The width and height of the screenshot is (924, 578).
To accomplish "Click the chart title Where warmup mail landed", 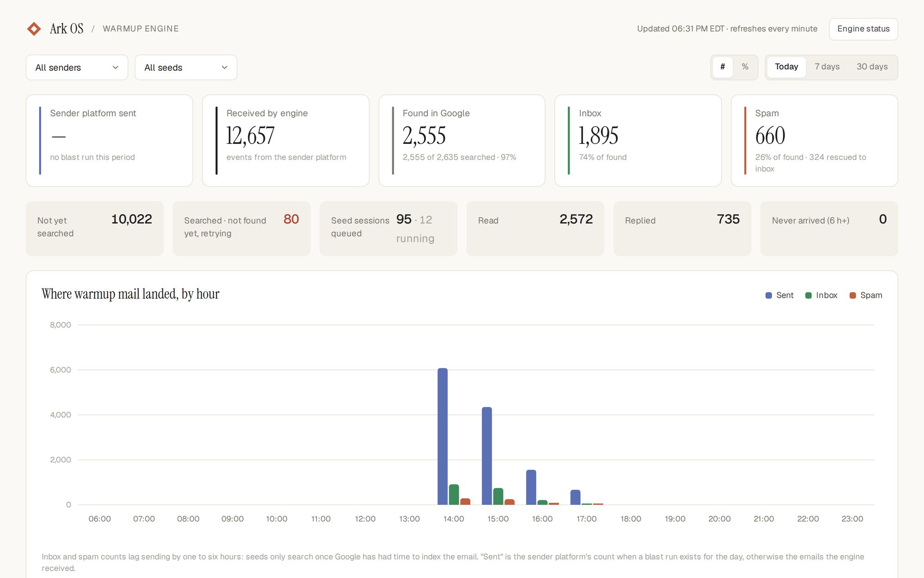I will tap(130, 294).
